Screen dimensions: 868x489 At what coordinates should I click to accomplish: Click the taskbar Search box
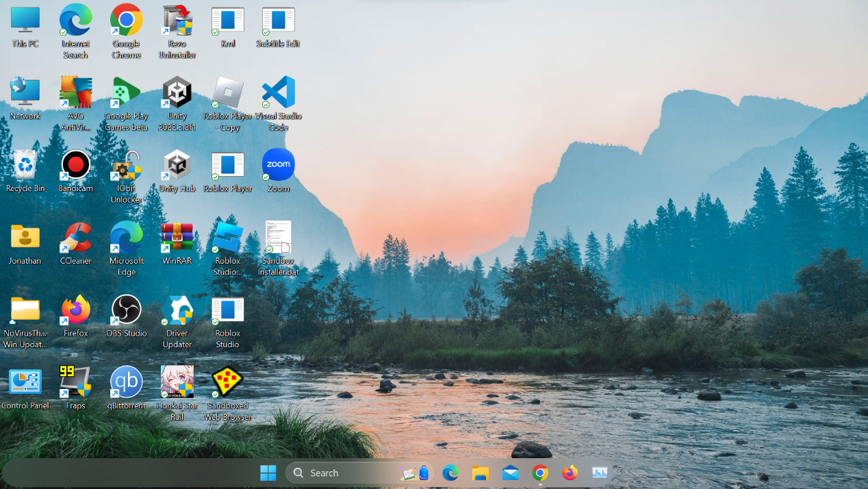361,473
